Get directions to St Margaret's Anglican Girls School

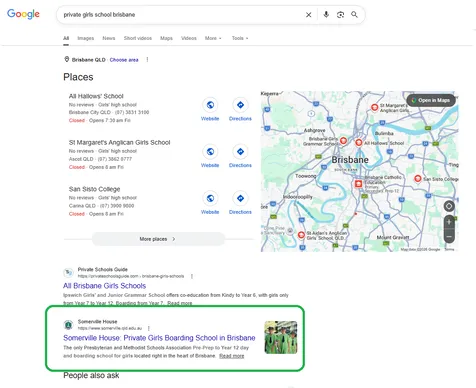(x=240, y=152)
